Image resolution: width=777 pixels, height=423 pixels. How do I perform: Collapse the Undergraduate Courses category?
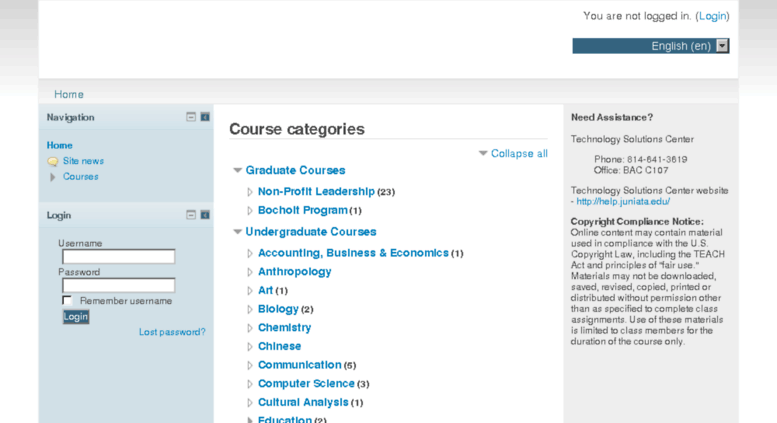point(237,232)
